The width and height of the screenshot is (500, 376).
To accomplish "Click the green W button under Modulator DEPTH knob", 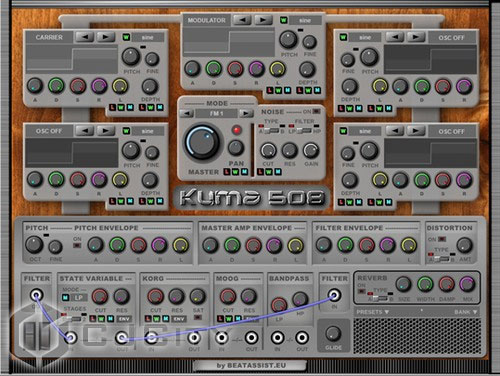I will pyautogui.click(x=308, y=90).
